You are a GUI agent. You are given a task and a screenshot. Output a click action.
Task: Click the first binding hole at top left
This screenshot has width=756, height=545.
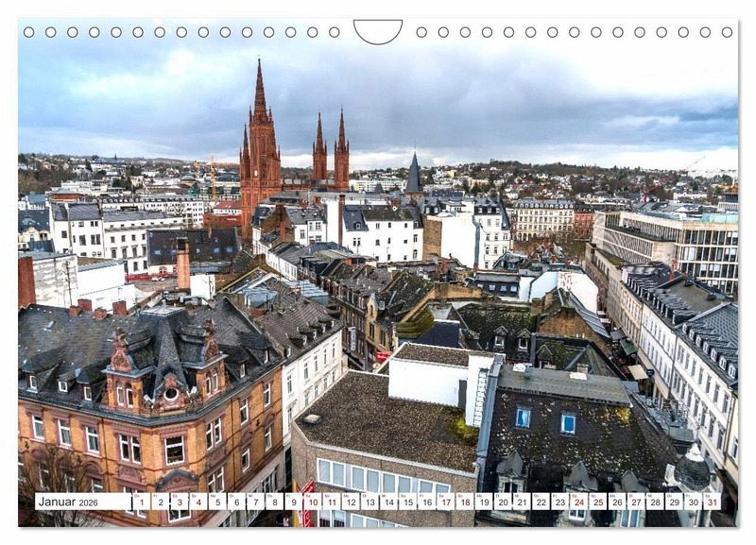point(28,32)
